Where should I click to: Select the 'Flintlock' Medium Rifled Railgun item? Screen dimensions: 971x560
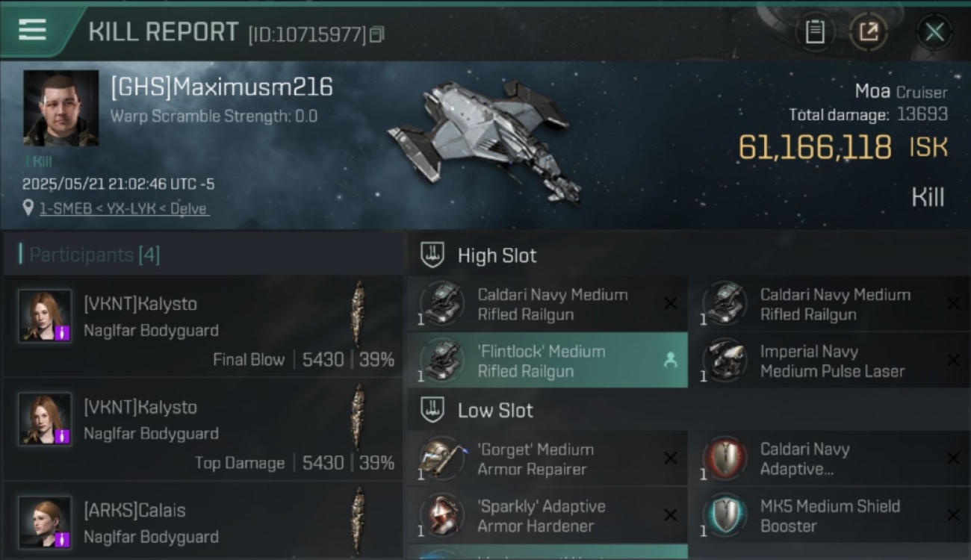(x=547, y=361)
